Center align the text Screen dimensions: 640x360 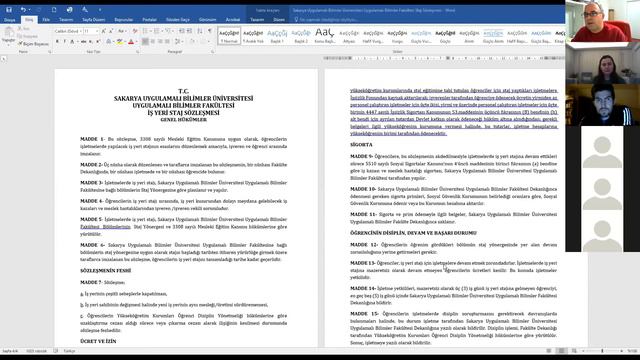153,42
